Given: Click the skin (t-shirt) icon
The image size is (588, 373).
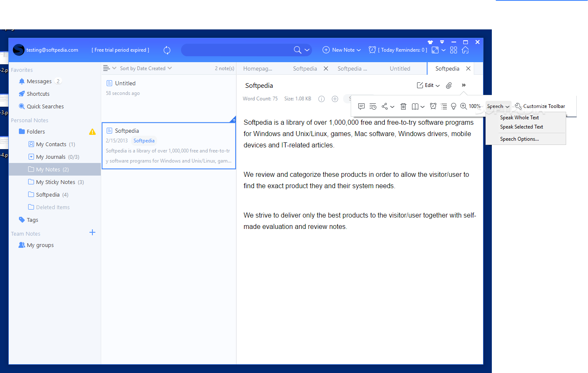Looking at the screenshot, I should coord(430,42).
